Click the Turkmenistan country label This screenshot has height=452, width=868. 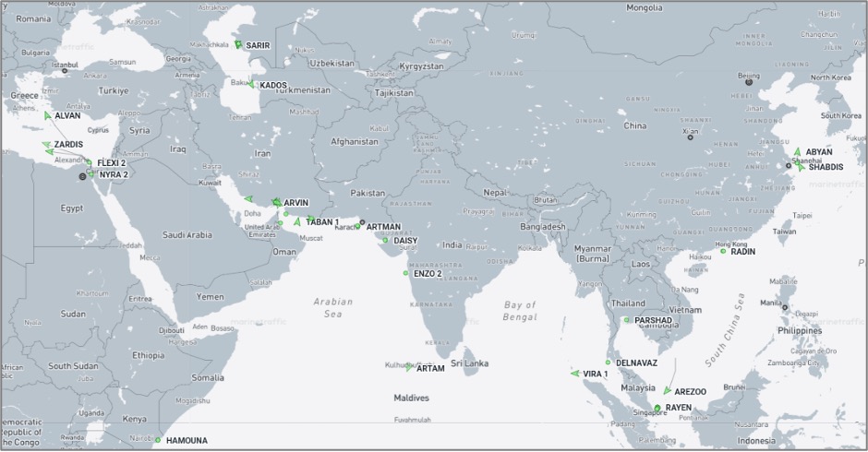tap(302, 90)
